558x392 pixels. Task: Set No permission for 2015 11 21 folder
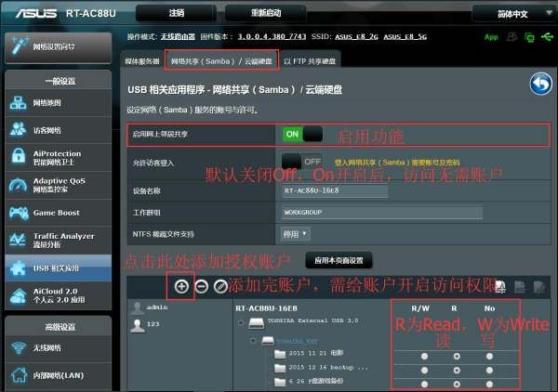click(x=489, y=356)
